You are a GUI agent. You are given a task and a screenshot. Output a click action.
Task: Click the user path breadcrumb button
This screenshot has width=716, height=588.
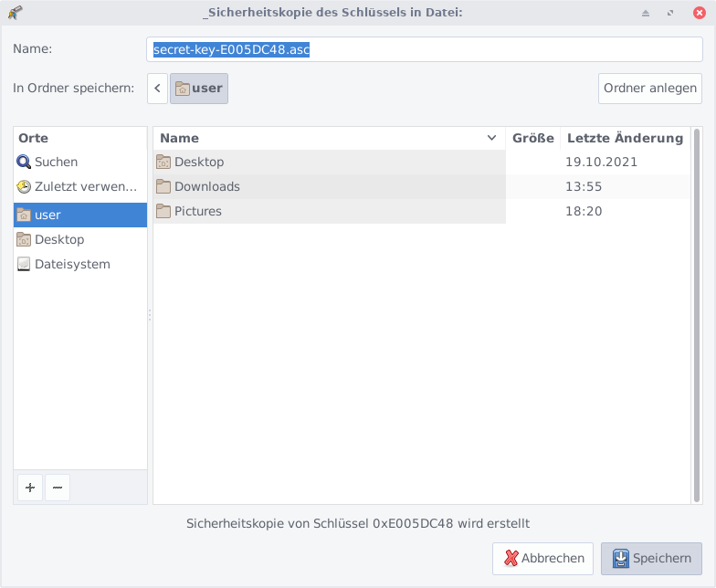tap(199, 89)
